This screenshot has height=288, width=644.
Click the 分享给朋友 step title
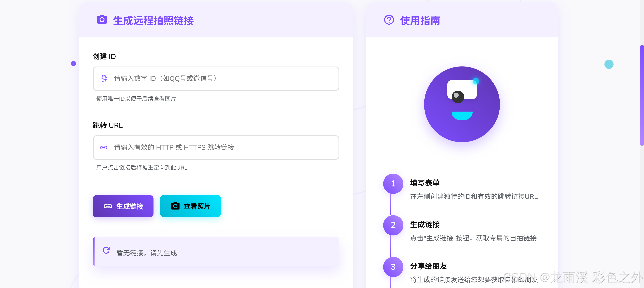point(428,266)
